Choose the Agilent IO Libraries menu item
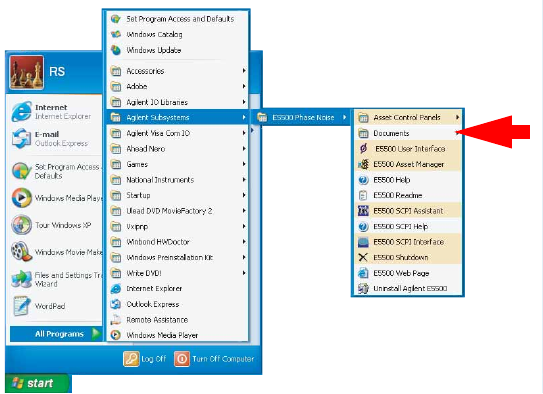 [x=178, y=102]
